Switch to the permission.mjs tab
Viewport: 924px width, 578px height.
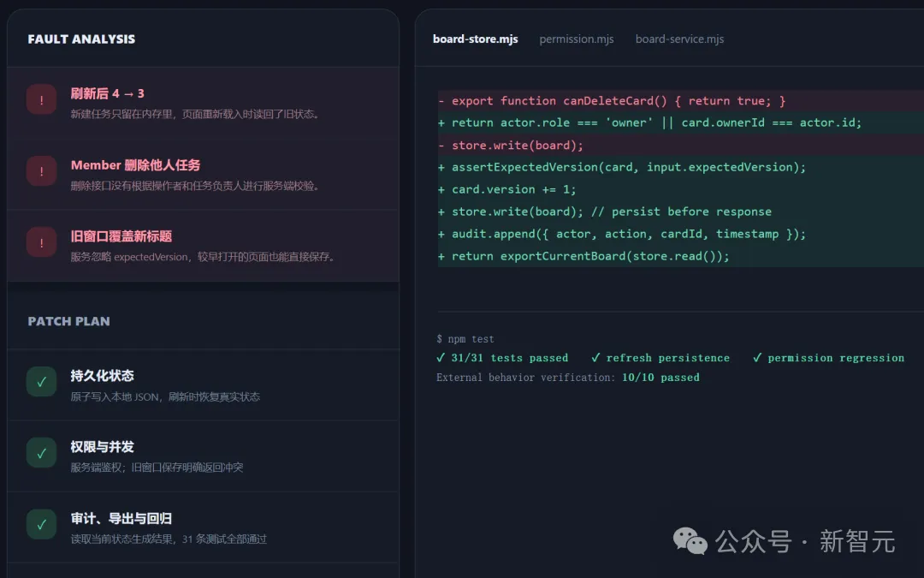577,39
